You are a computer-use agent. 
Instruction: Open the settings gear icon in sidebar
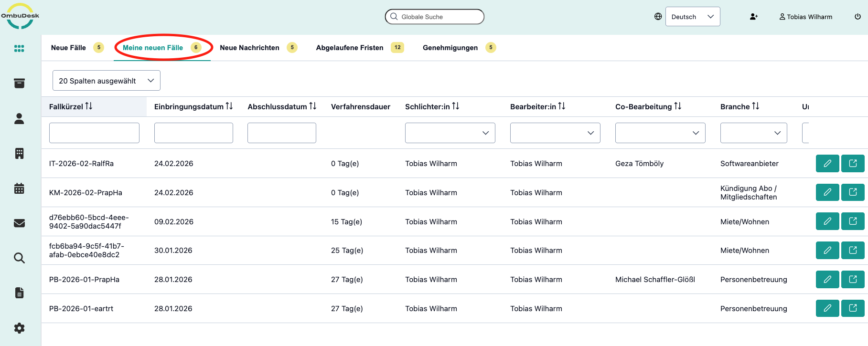click(19, 328)
